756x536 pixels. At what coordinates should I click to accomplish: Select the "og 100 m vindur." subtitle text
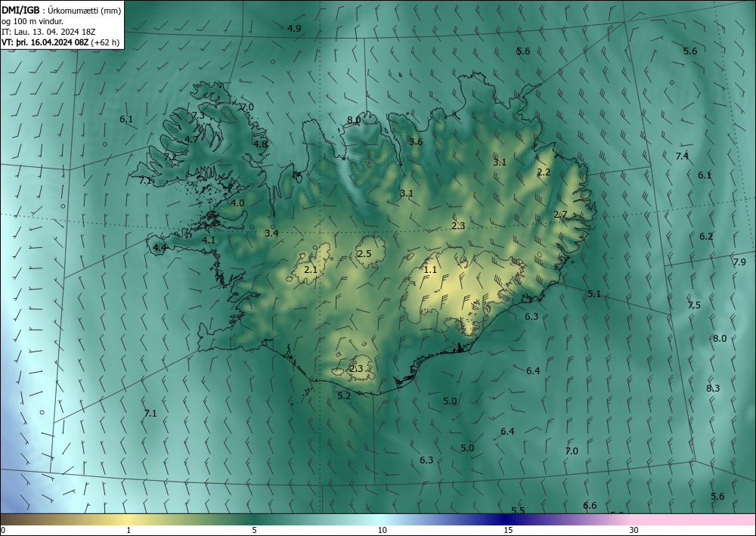click(x=33, y=20)
